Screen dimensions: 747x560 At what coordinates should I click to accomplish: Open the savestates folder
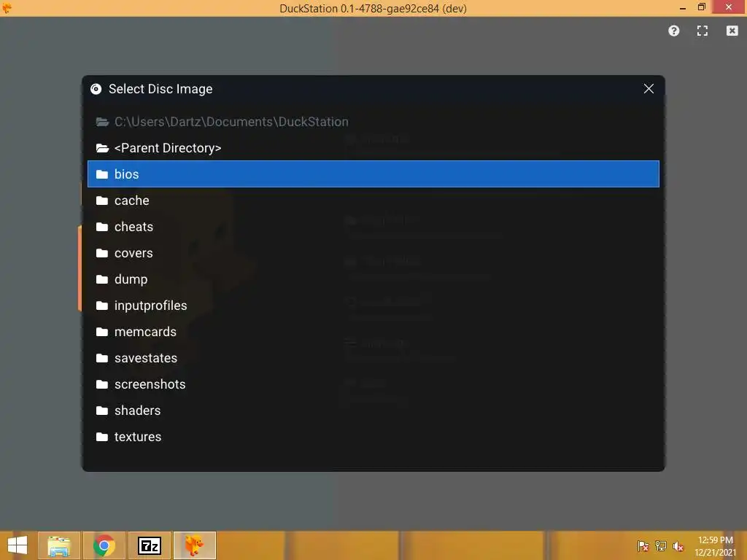click(373, 357)
